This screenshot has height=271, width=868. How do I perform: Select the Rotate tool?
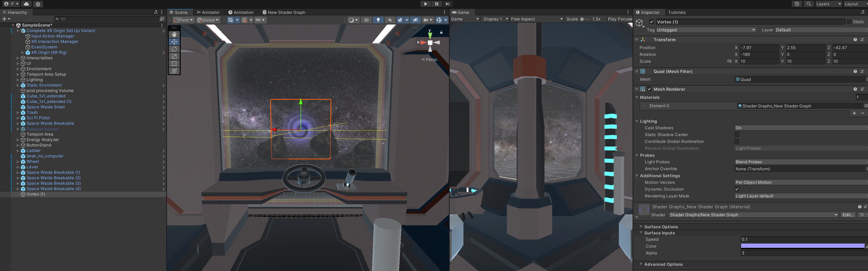point(174,49)
